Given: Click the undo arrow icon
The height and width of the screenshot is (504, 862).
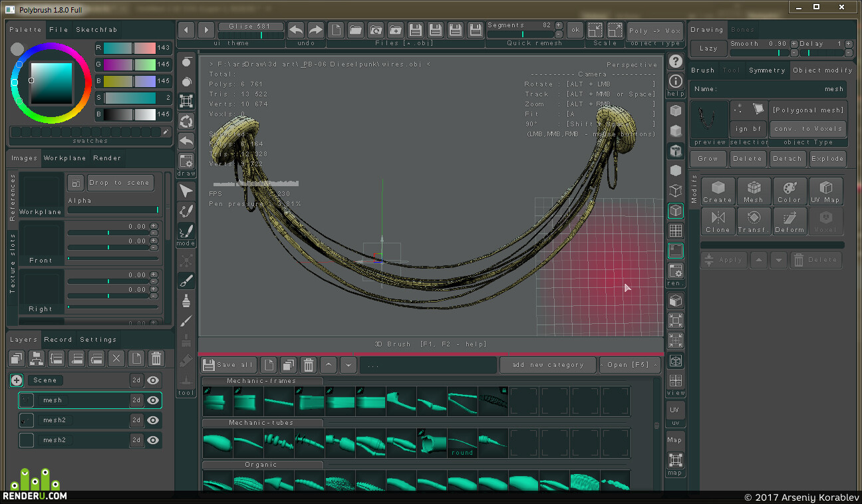Looking at the screenshot, I should point(296,30).
